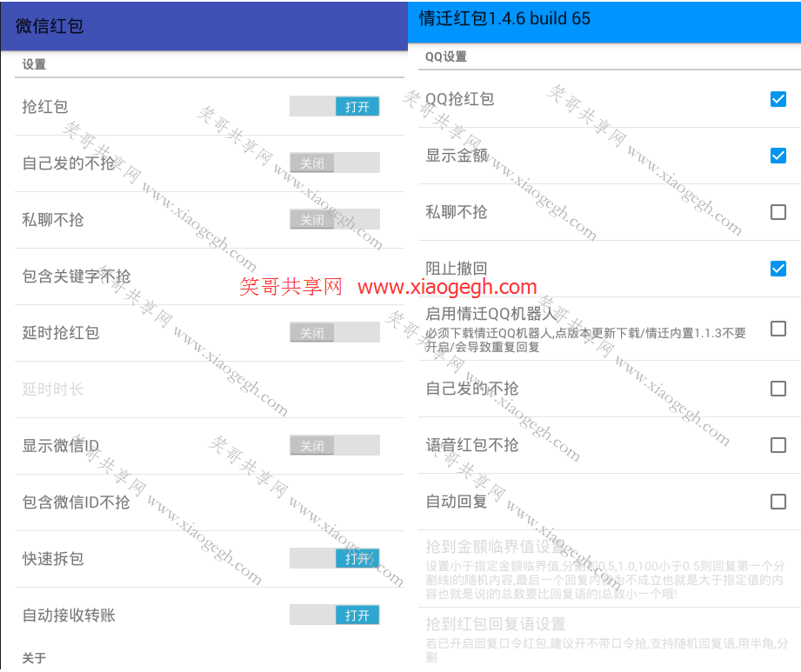Image resolution: width=801 pixels, height=672 pixels.
Task: Select the disabled 延时时长 setting
Action: click(210, 389)
